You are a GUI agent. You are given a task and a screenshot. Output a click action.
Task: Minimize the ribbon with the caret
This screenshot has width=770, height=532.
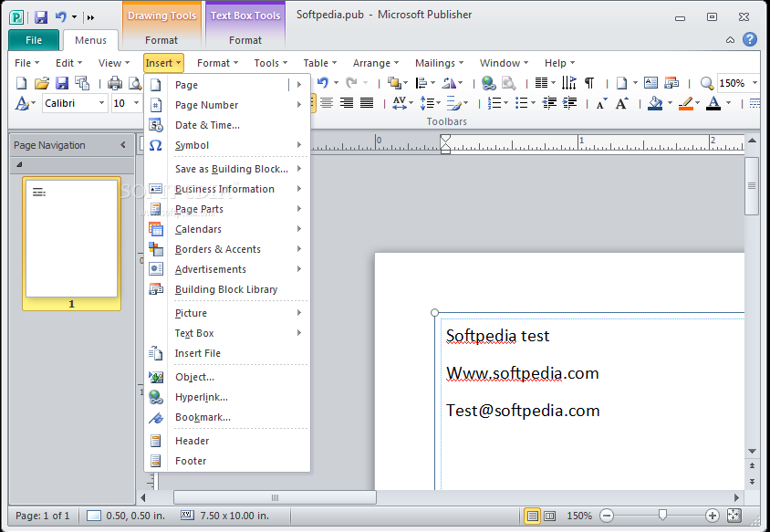730,40
